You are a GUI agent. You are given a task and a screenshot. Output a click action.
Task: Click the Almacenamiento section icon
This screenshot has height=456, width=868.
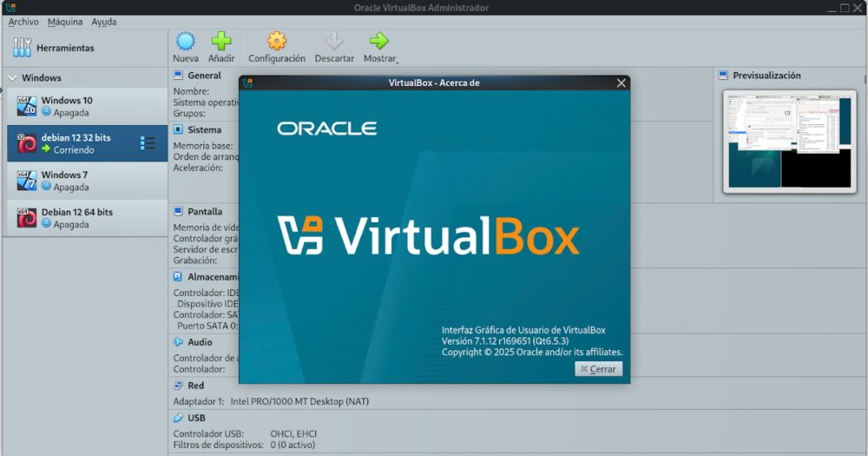178,276
